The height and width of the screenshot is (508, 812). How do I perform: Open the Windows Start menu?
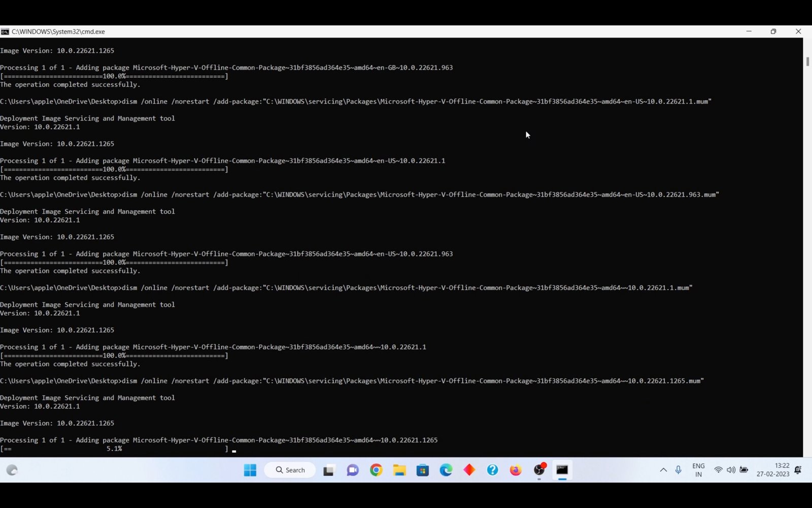click(250, 470)
